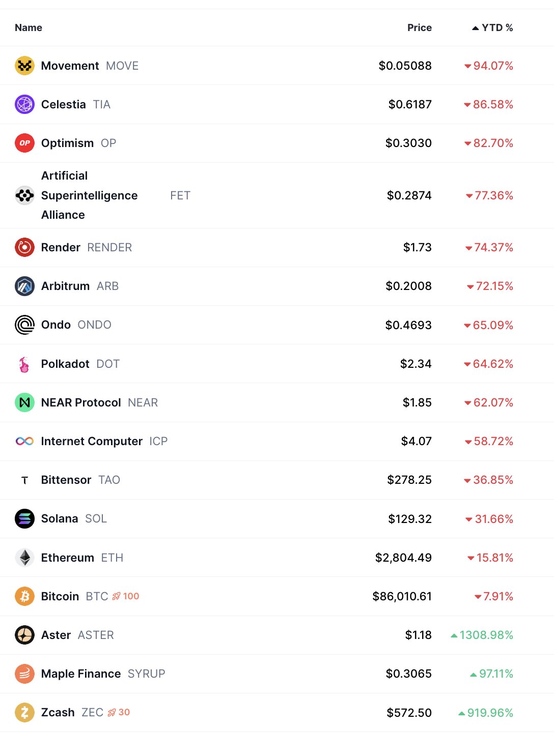
Task: Sort the table by YTD % column
Action: pyautogui.click(x=493, y=27)
